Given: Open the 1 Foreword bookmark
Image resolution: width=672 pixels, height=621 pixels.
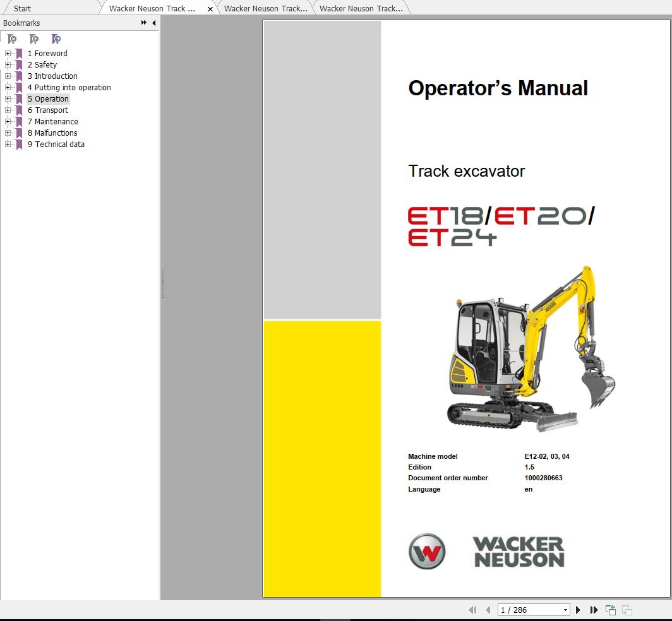Looking at the screenshot, I should 47,54.
